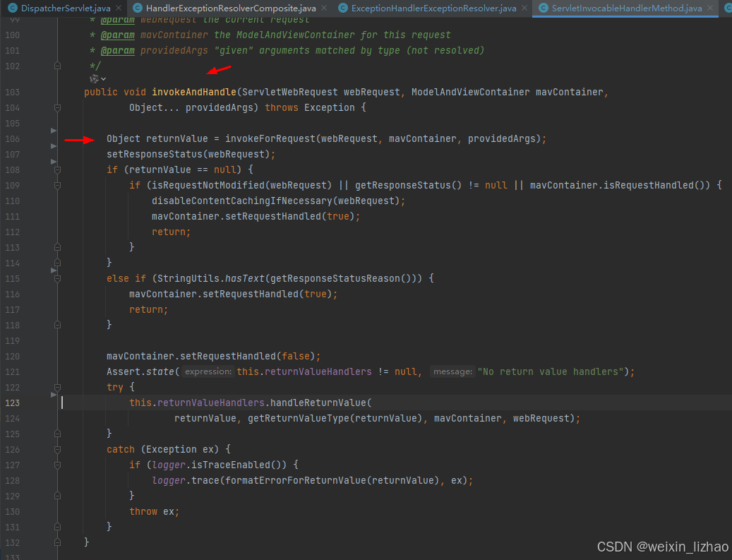Click the class icon on DispatcherServlet.java tab
The width and height of the screenshot is (732, 560).
[13, 8]
